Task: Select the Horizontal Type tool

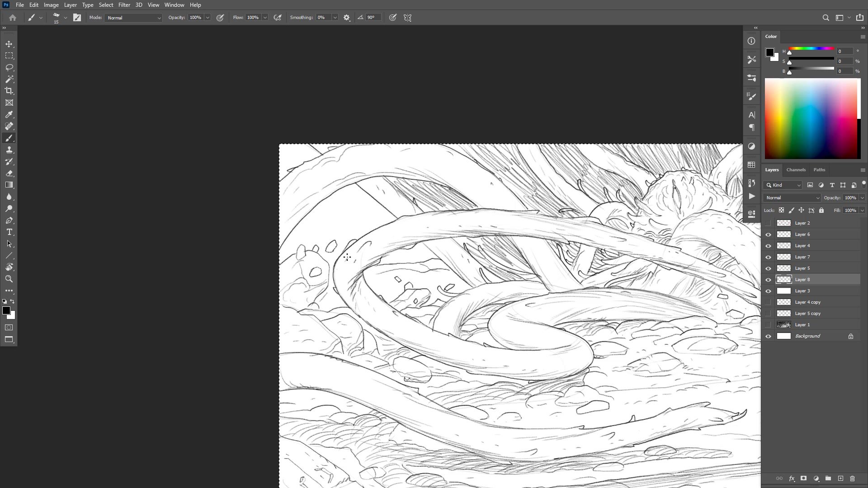Action: tap(9, 232)
